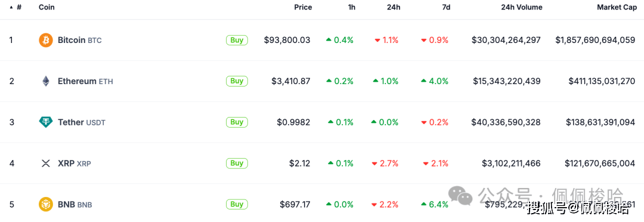This screenshot has height=222, width=644.
Task: Buy Bitcoin using its Buy button
Action: [x=237, y=40]
